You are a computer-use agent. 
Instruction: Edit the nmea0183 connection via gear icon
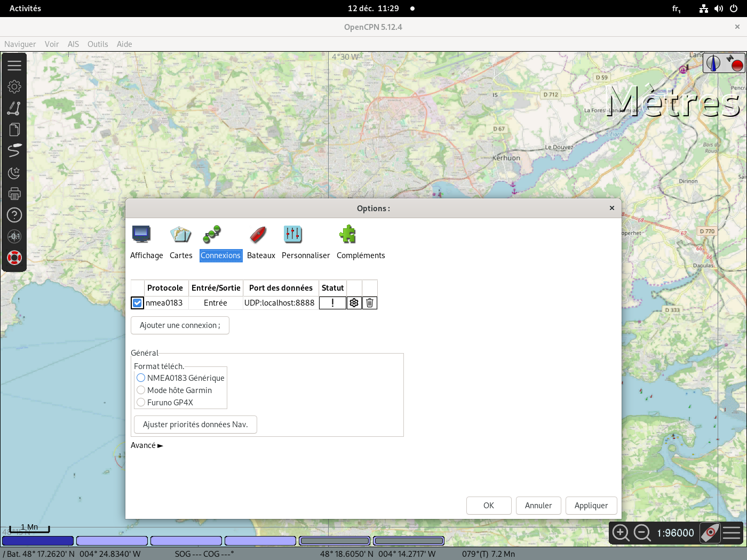click(354, 303)
